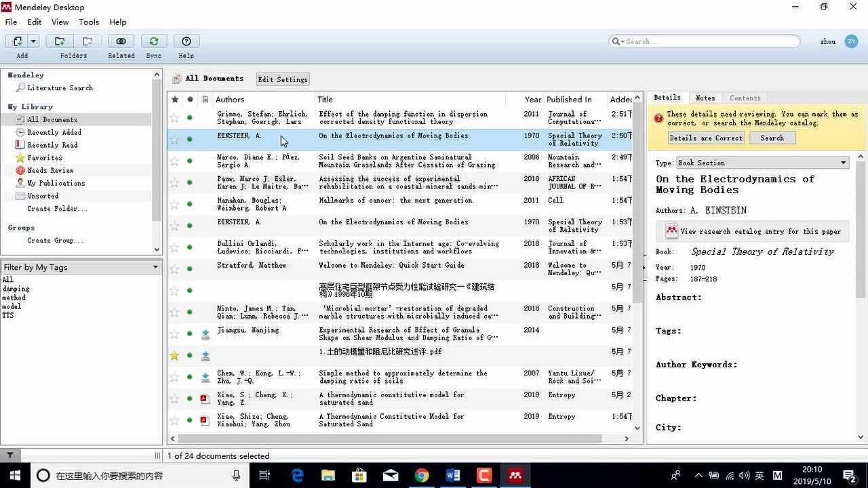Toggle read status dot for Pauw, Marco row

[190, 182]
